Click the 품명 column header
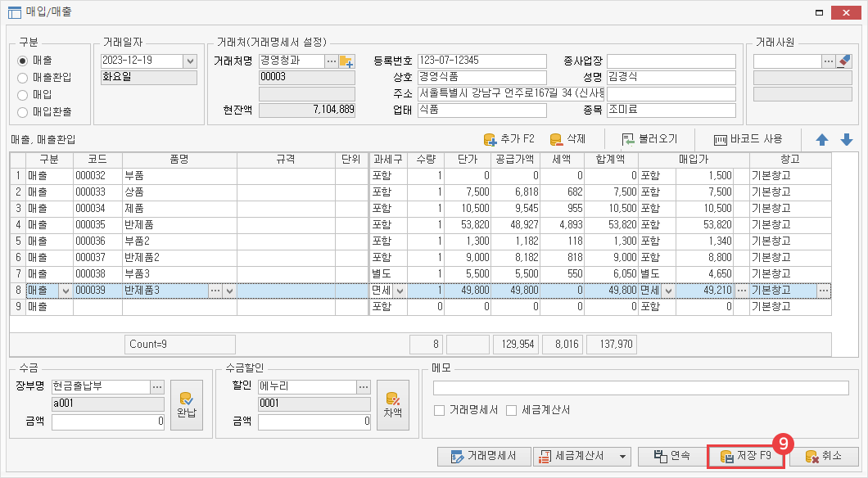This screenshot has height=478, width=868. click(x=179, y=160)
